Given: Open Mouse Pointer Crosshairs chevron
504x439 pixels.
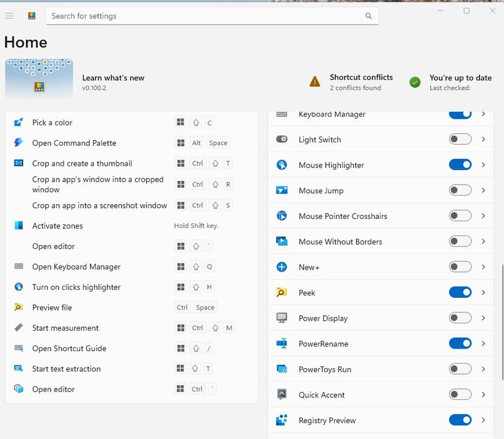Looking at the screenshot, I should pos(483,215).
